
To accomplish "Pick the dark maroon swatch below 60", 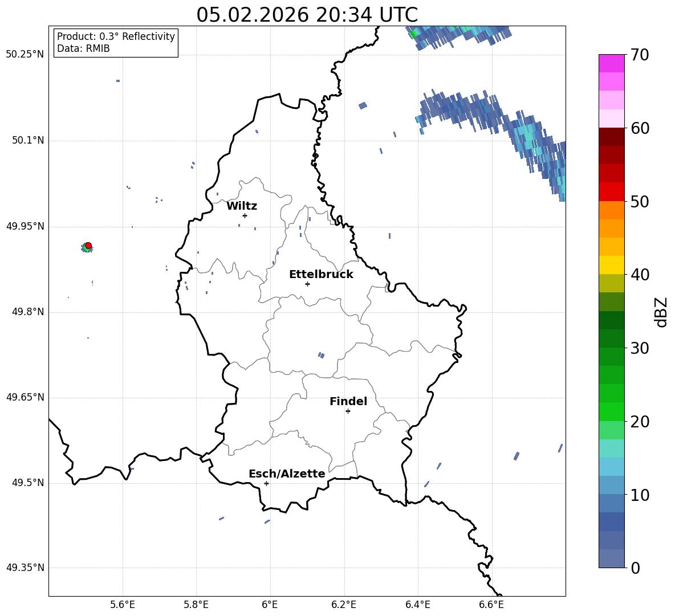I will point(612,137).
